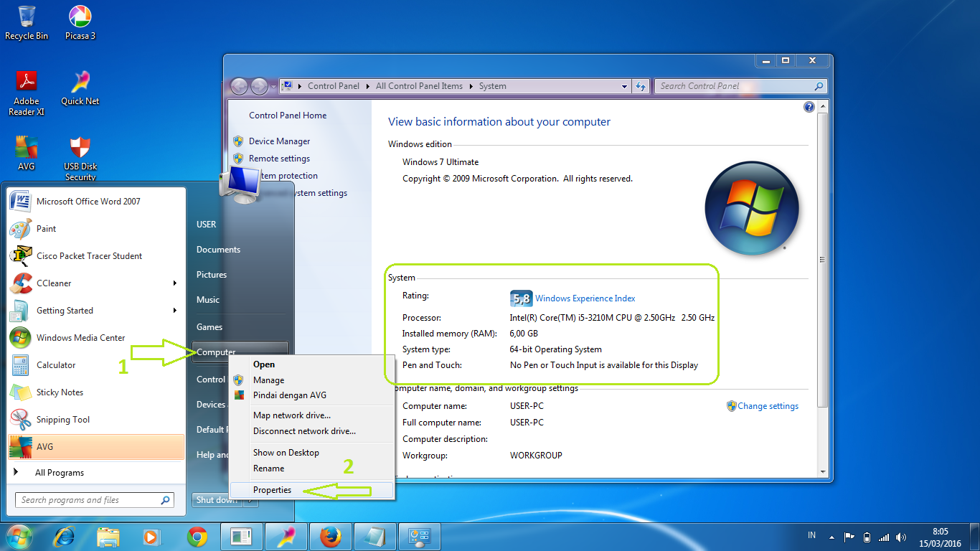Viewport: 980px width, 551px height.
Task: Switch to Firefox in the taskbar
Action: click(330, 536)
